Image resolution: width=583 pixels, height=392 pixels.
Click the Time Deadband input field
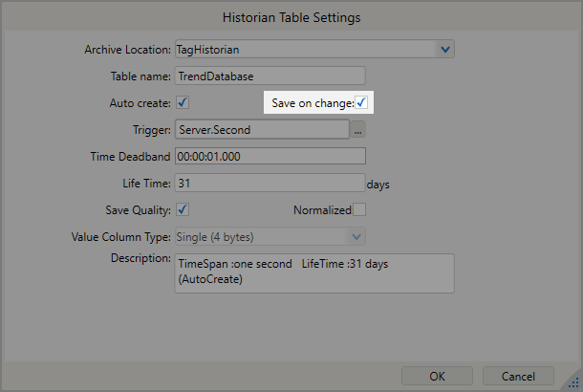[x=270, y=156]
